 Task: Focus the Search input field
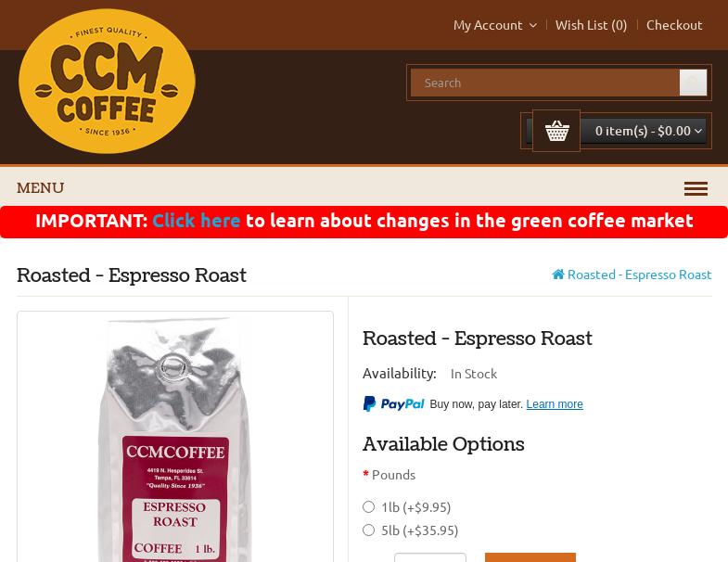(545, 83)
